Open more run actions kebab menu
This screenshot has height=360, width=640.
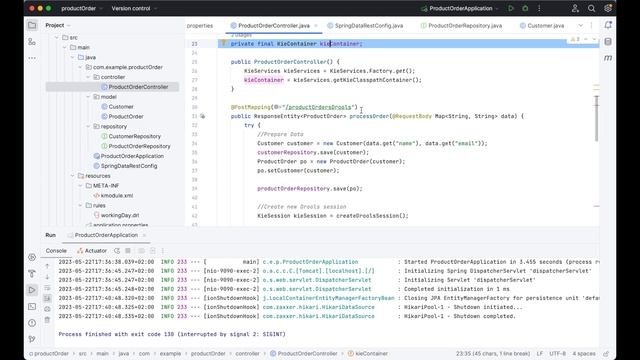pos(539,8)
